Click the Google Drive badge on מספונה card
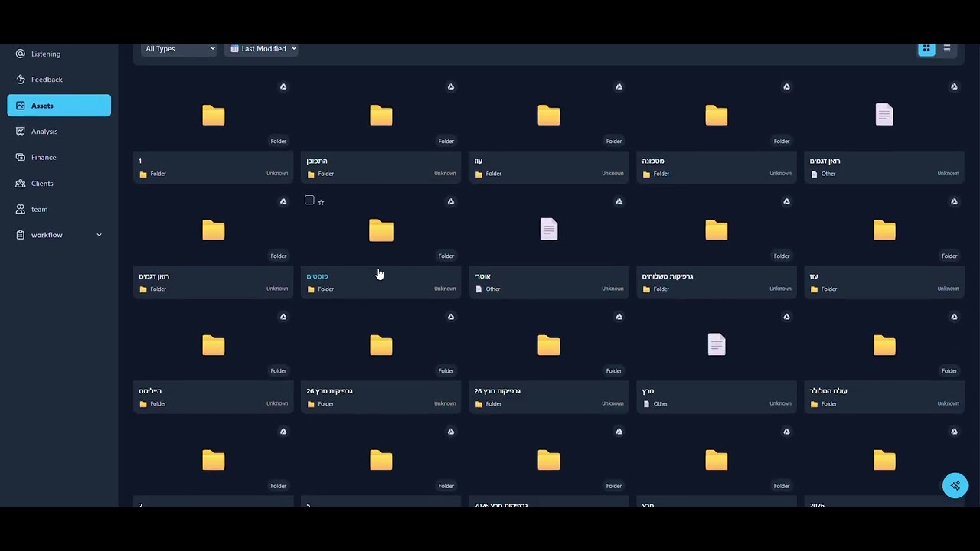 tap(786, 86)
